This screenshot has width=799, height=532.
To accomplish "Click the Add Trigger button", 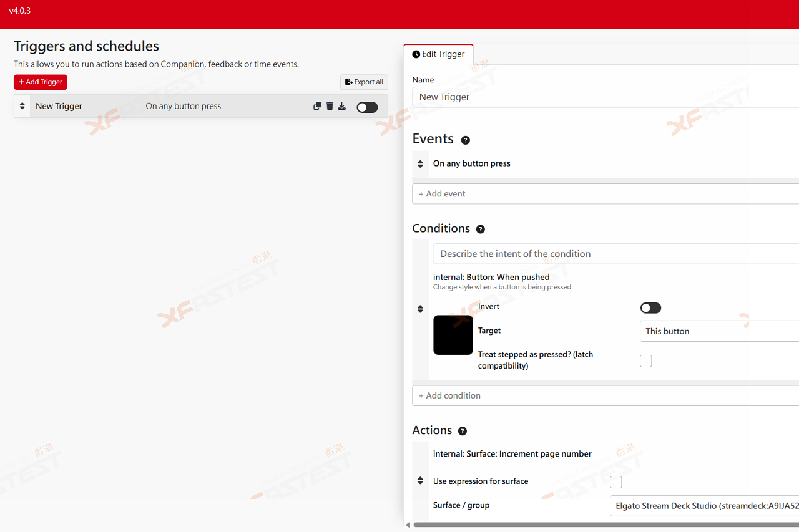I will click(41, 82).
